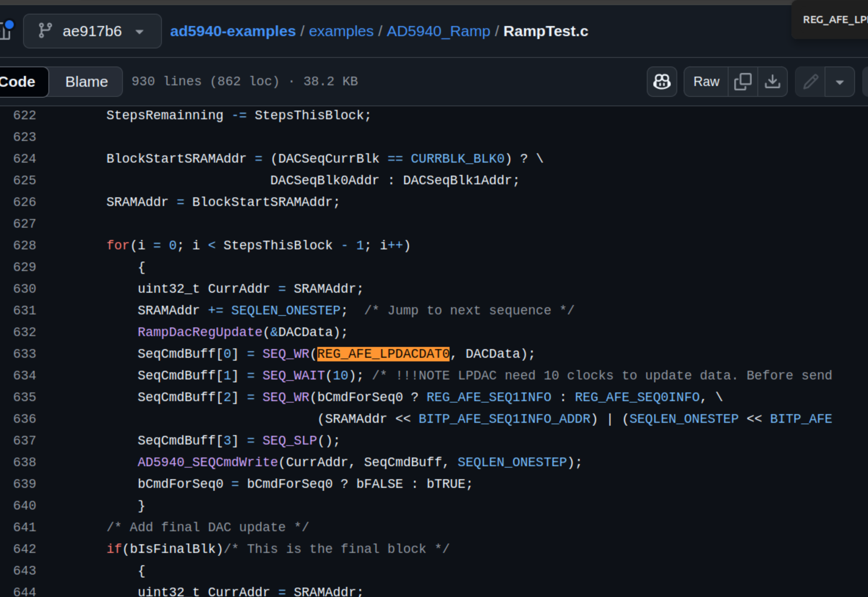
Task: Select line number 640
Action: (25, 506)
